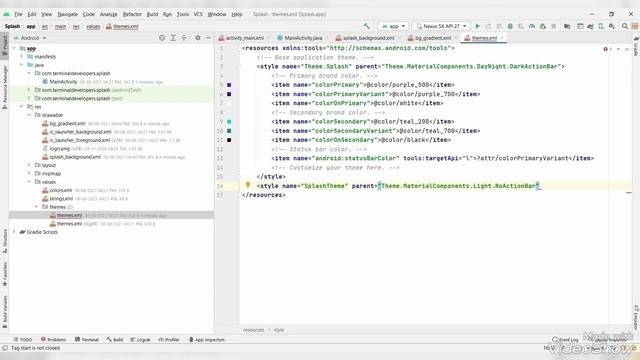
Task: Open the Problems tool window
Action: pos(53,340)
